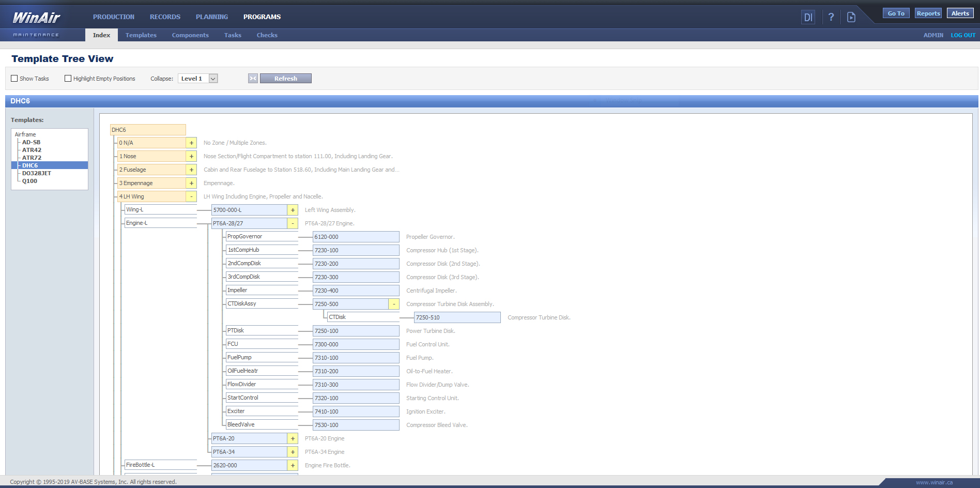Expand the PT6A-20 engine node
Image resolution: width=980 pixels, height=488 pixels.
293,439
